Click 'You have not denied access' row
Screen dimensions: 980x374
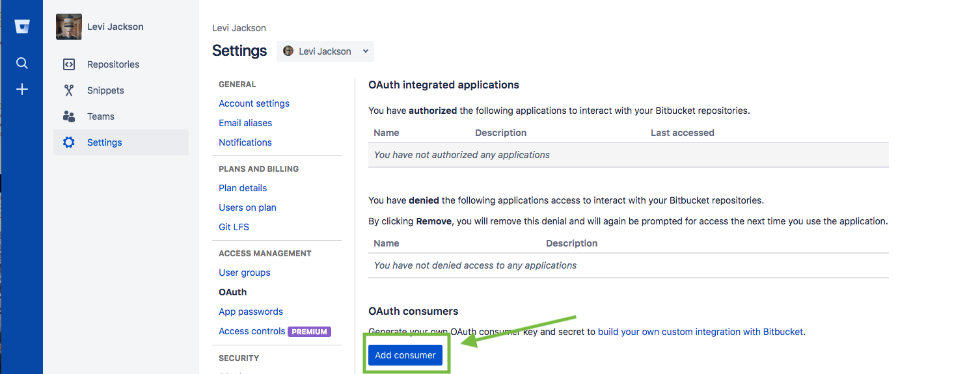[629, 265]
